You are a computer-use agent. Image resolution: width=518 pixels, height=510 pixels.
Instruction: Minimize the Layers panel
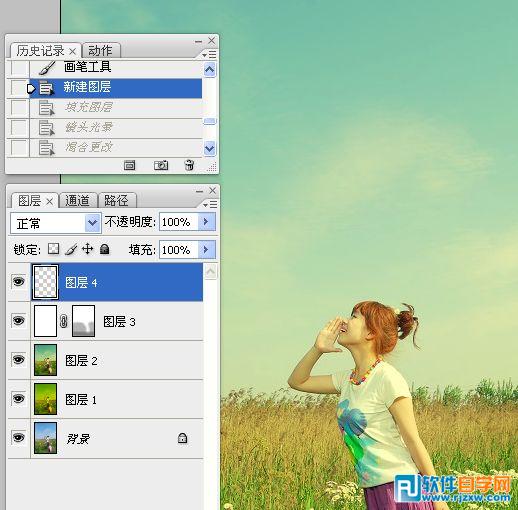[199, 191]
